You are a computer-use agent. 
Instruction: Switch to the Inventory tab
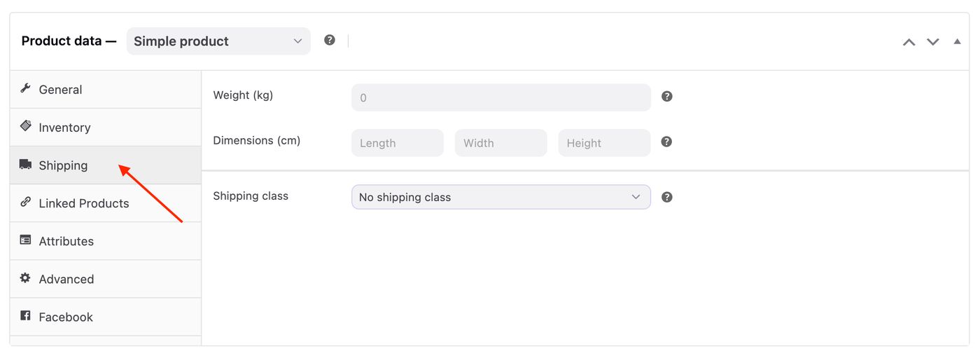tap(64, 128)
